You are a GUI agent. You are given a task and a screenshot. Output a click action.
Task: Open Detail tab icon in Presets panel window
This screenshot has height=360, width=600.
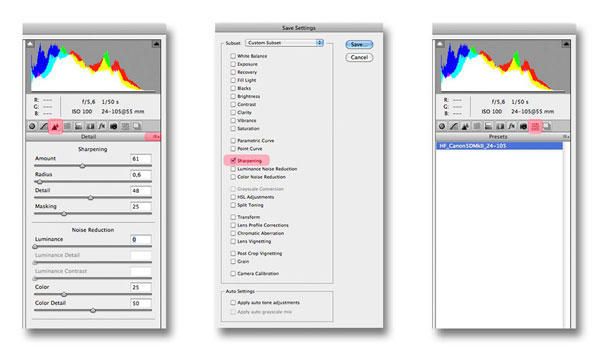coord(465,126)
